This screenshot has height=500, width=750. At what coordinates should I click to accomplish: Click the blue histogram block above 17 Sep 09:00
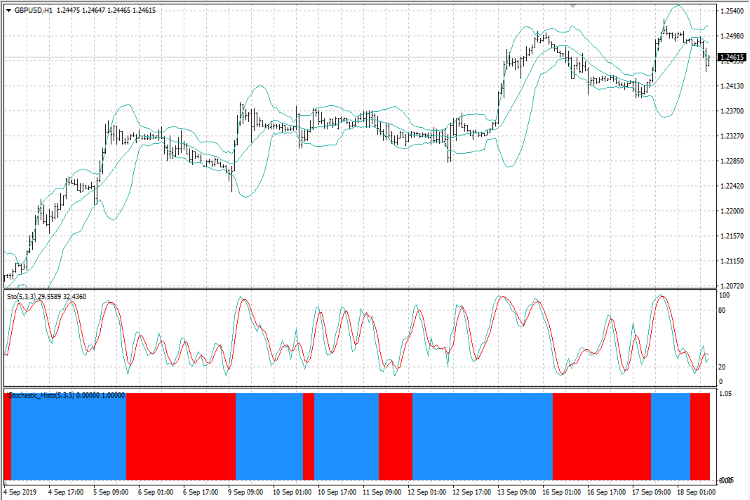[x=671, y=436]
